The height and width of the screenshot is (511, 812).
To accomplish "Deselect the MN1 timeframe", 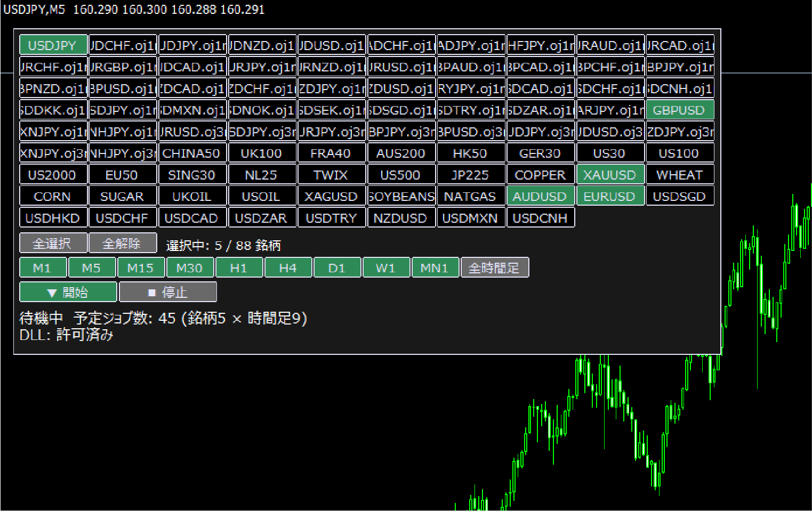I will click(x=435, y=267).
